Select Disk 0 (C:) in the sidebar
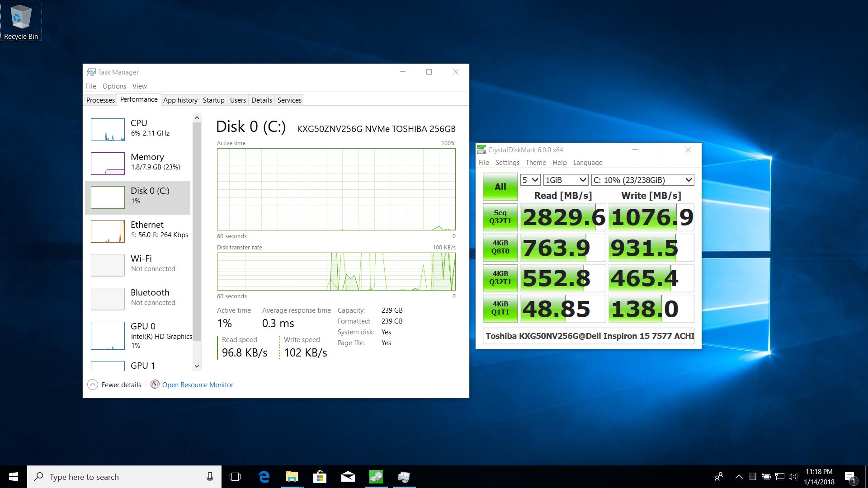The image size is (868, 488). click(x=137, y=197)
